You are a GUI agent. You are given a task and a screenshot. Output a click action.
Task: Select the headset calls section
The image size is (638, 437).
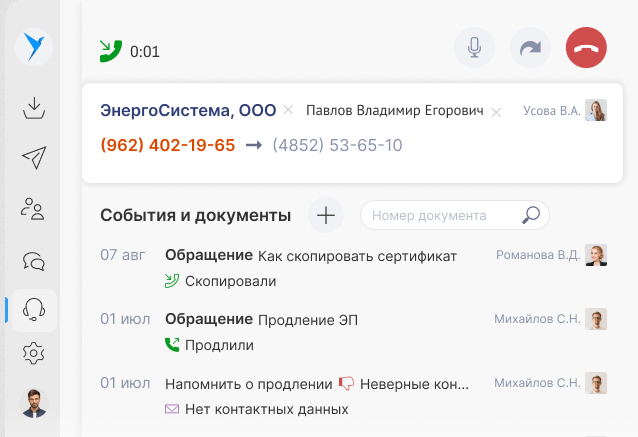(x=34, y=310)
